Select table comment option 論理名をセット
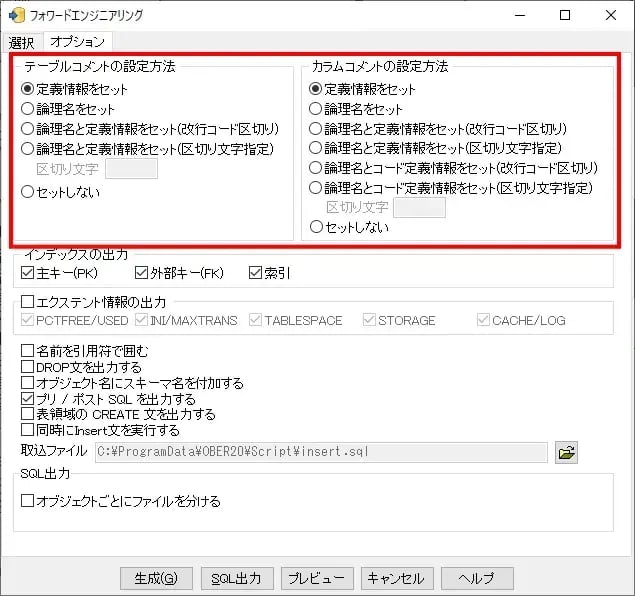The width and height of the screenshot is (635, 596). coord(28,109)
